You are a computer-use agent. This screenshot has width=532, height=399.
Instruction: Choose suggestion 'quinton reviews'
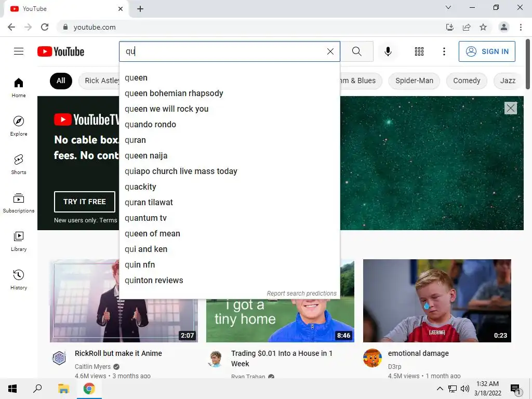(x=229, y=281)
